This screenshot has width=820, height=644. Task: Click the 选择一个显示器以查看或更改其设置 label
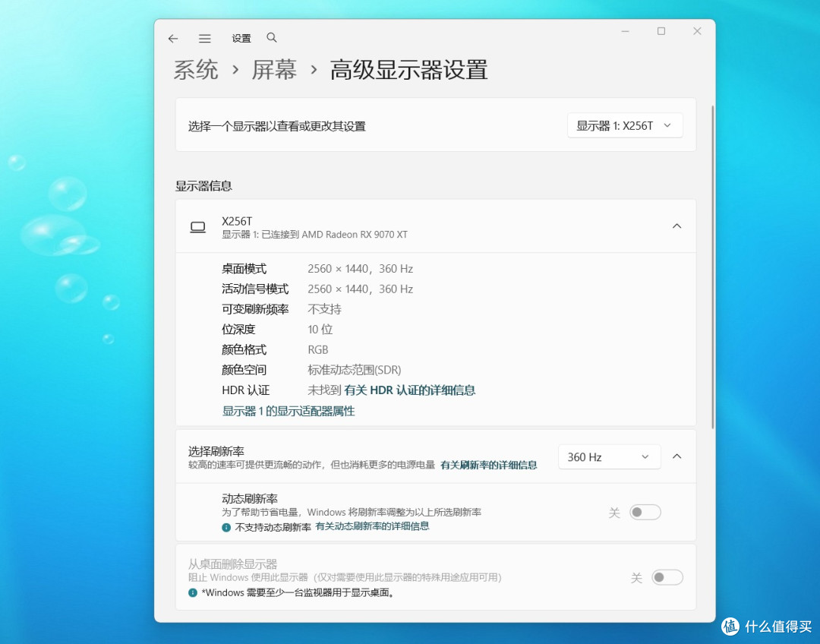point(276,126)
